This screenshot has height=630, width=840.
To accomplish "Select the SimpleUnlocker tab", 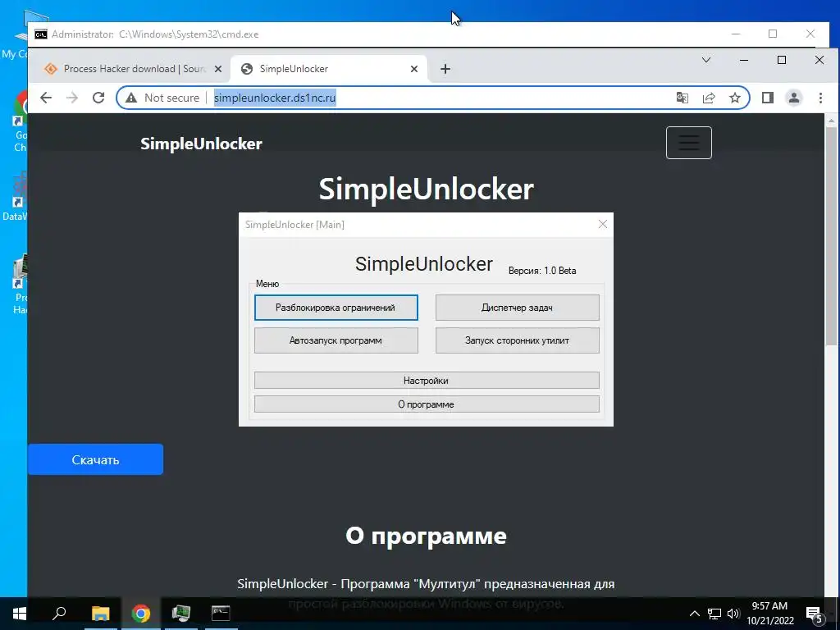I will 328,69.
